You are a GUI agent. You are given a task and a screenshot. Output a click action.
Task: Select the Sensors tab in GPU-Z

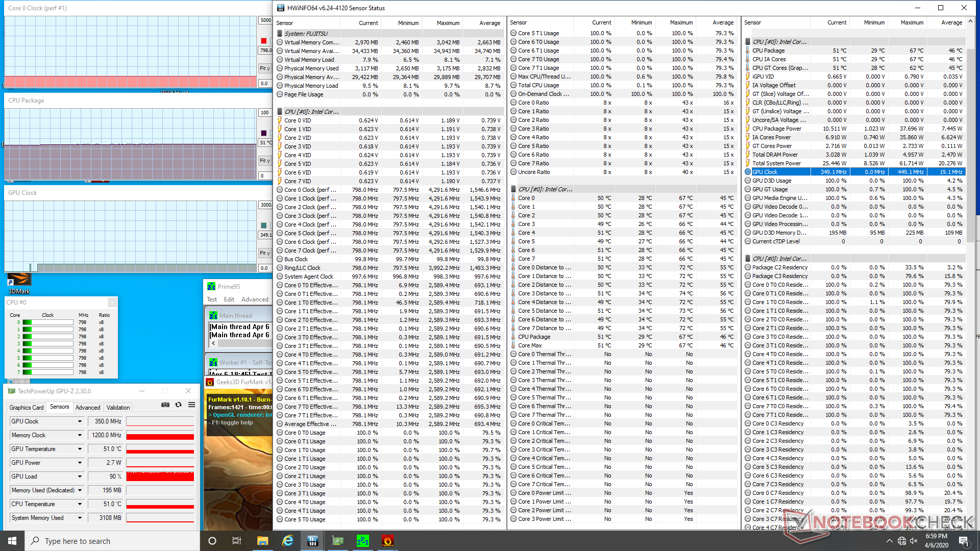point(59,407)
